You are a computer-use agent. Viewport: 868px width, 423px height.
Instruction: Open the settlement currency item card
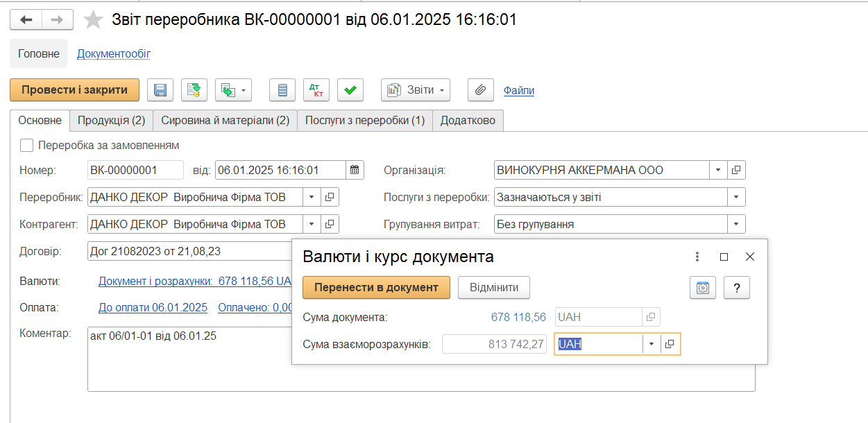pos(670,344)
